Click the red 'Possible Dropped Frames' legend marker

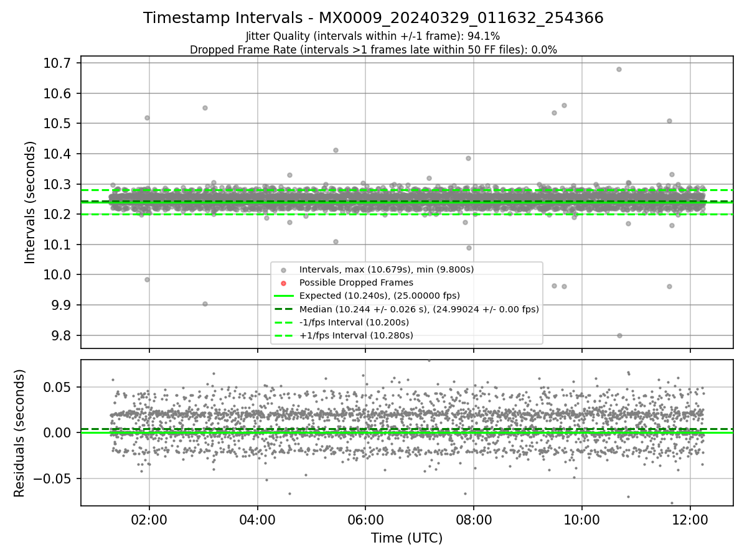284,283
